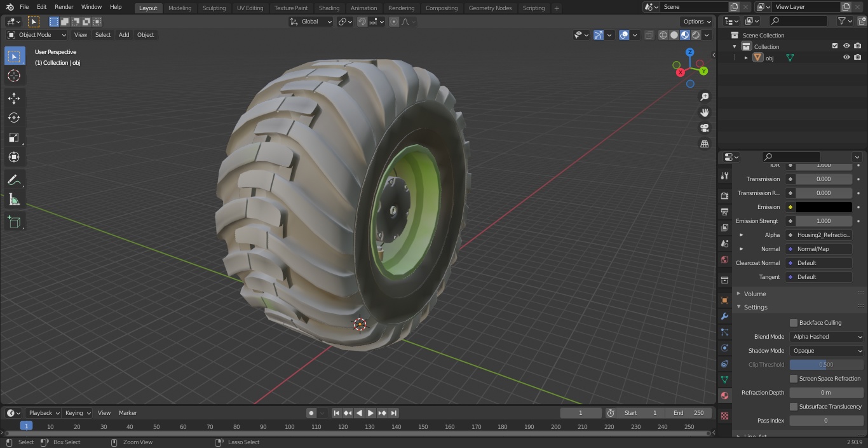This screenshot has height=448, width=868.
Task: Click the Blender logo menu icon
Action: pos(10,7)
